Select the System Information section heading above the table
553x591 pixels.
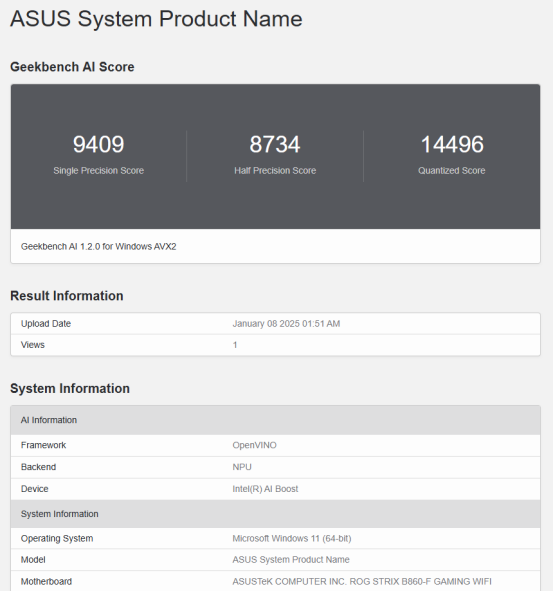pos(70,389)
